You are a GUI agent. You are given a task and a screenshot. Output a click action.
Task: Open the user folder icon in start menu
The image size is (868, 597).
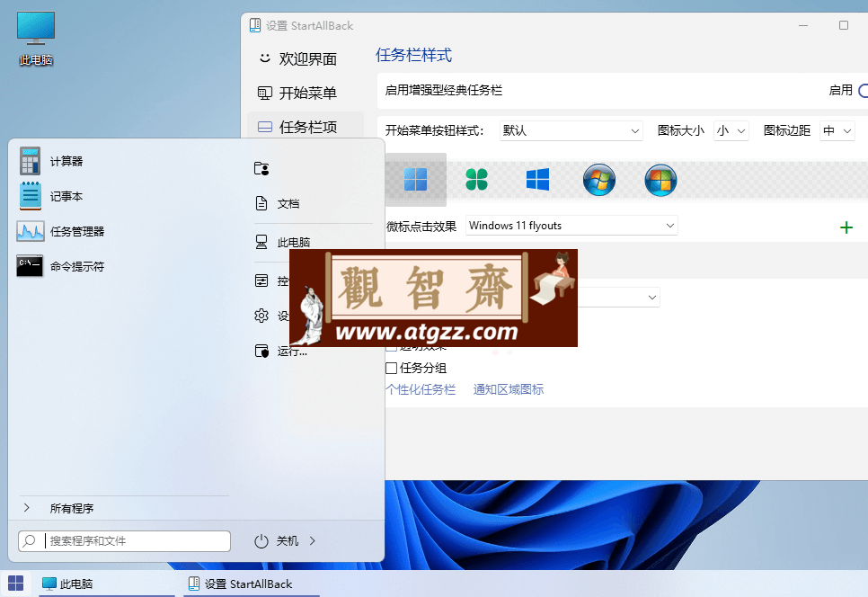pyautogui.click(x=261, y=168)
